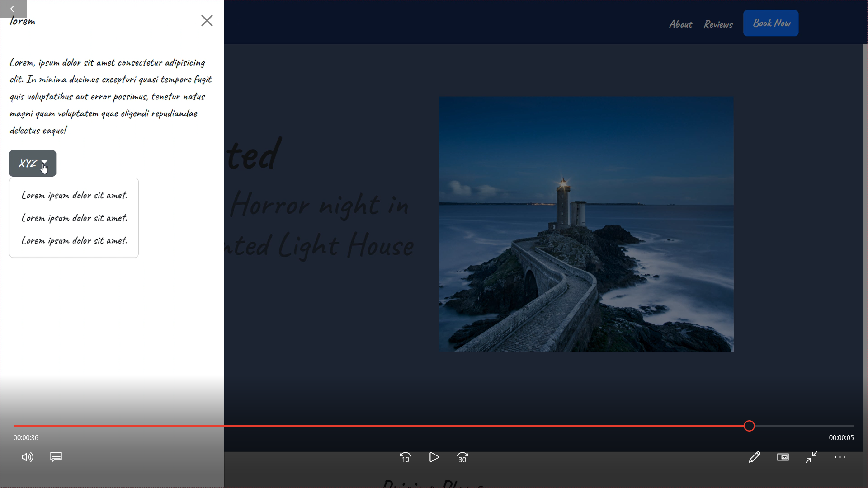Select the first Lorem ipsum dropdown item
868x488 pixels.
74,195
